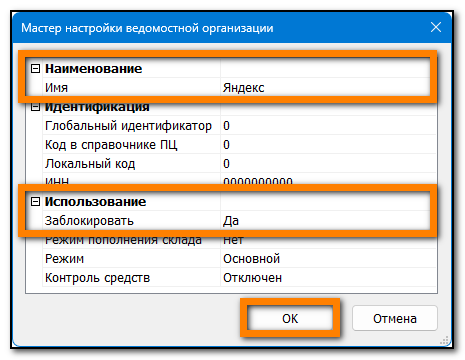Click the Наименование section header

click(93, 69)
